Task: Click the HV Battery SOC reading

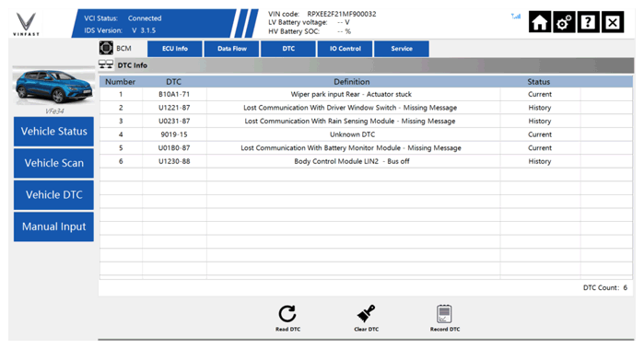Action: (x=345, y=31)
